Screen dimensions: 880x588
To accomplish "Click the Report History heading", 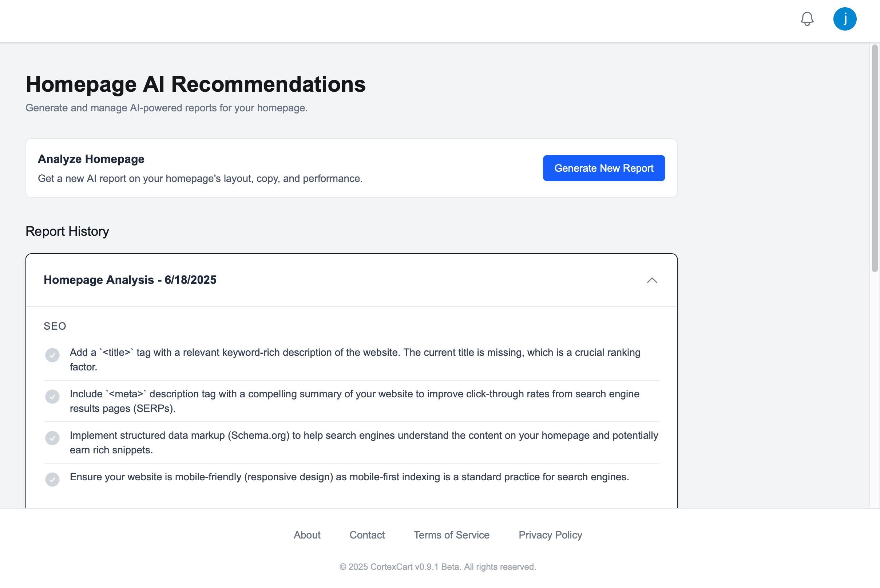I will [x=67, y=231].
